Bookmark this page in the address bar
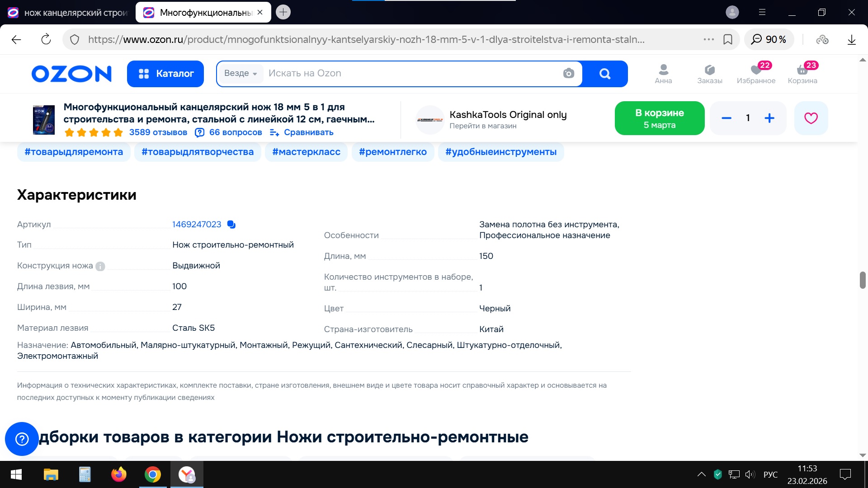 pyautogui.click(x=728, y=39)
